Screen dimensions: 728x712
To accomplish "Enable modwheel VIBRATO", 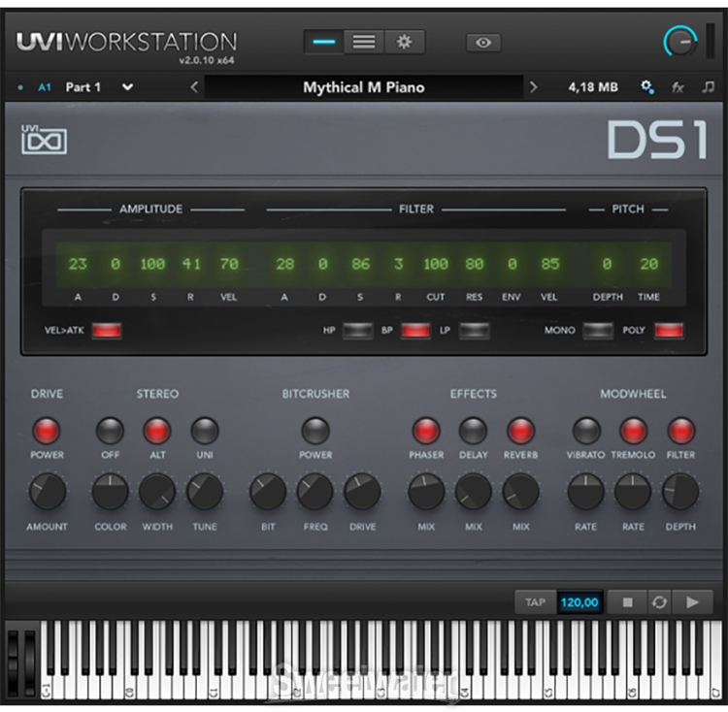I will (x=586, y=431).
